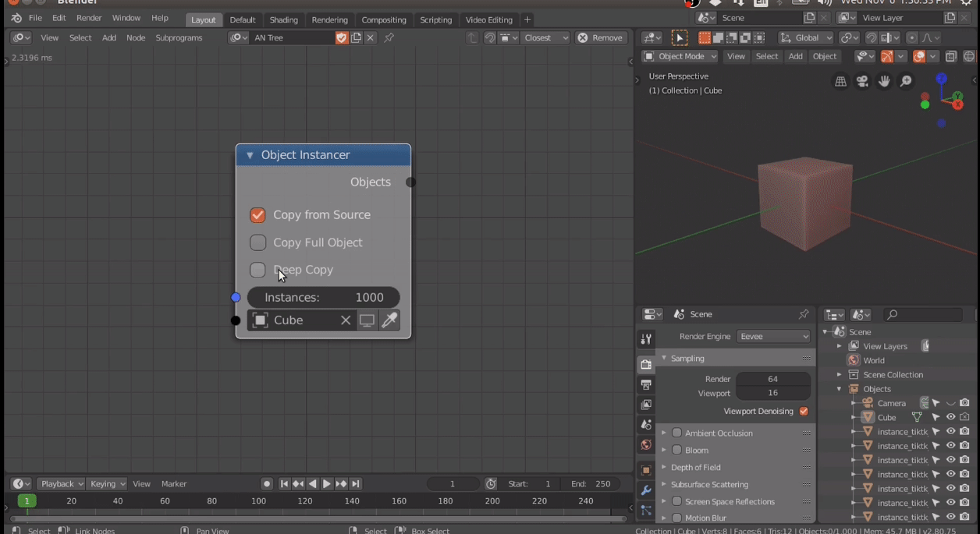This screenshot has height=534, width=980.
Task: Click the Blender logo menu icon
Action: click(16, 18)
